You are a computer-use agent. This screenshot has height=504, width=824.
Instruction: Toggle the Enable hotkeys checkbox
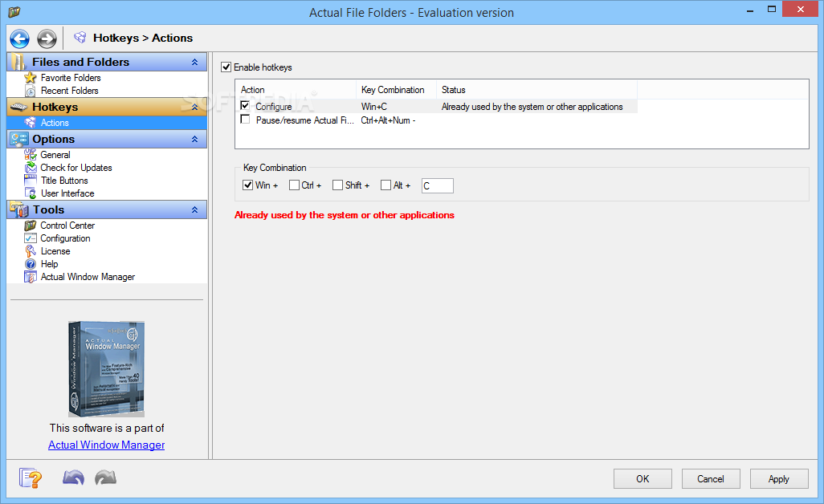(226, 67)
